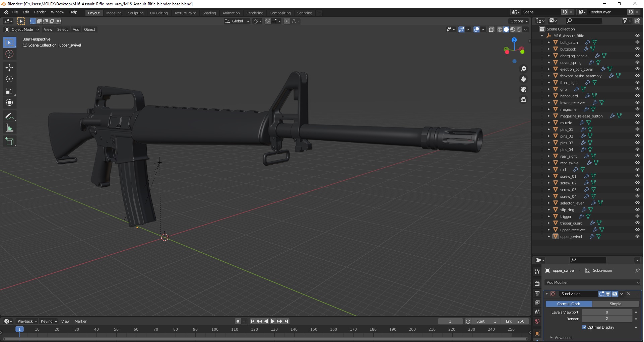Choose the Select Box tool

[9, 42]
